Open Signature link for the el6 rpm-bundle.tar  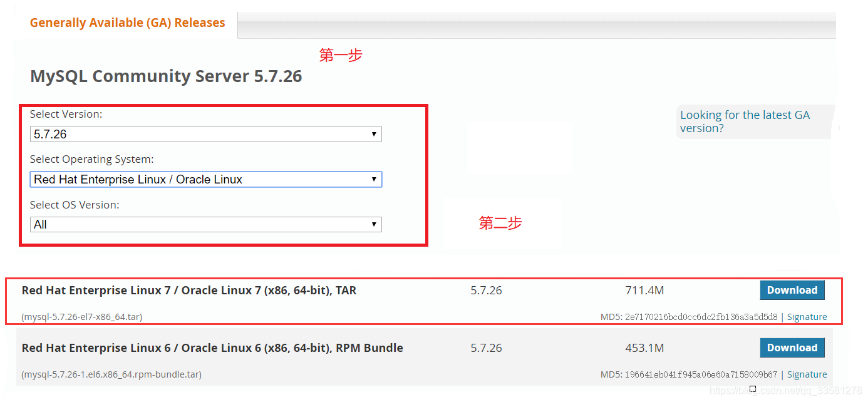807,374
